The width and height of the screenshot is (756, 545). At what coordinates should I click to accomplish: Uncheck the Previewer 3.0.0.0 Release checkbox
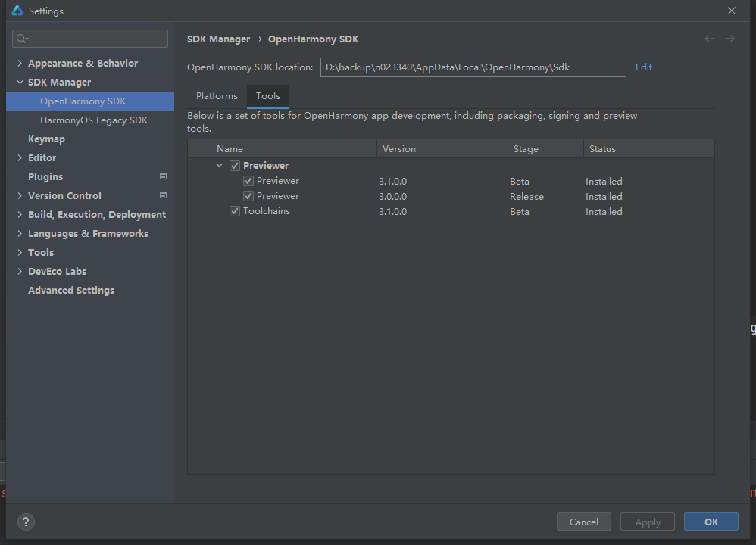pos(248,196)
